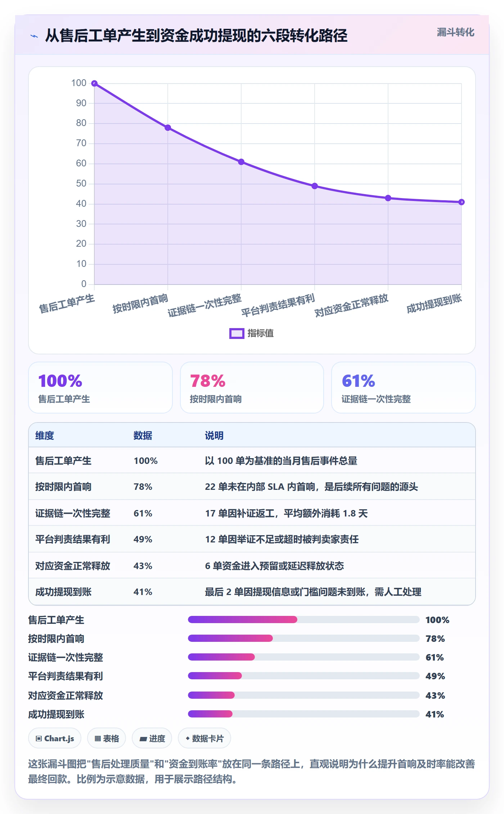Select the 100% 售后工单产生 data card
Viewport: 504px width, 814px height.
(100, 388)
